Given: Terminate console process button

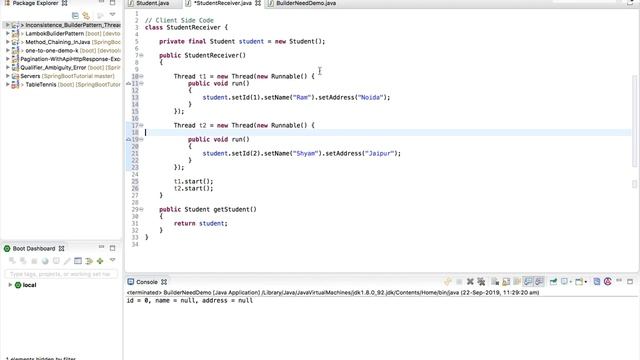Looking at the screenshot, I should 459,282.
